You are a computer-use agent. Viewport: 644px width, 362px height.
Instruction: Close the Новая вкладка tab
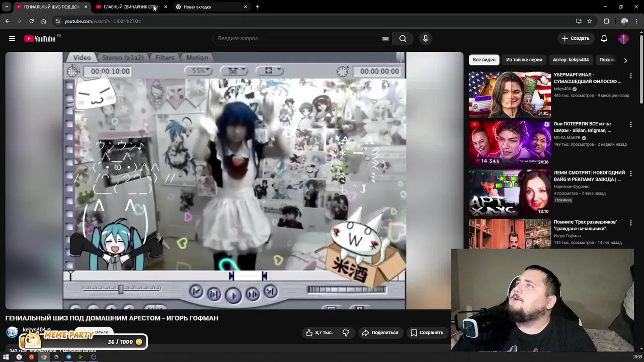(x=246, y=7)
